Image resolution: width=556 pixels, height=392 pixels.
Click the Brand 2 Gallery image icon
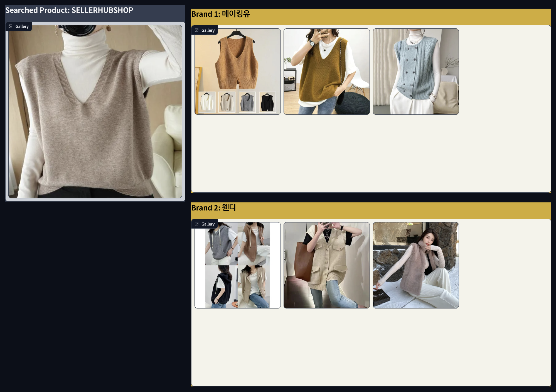pos(196,224)
